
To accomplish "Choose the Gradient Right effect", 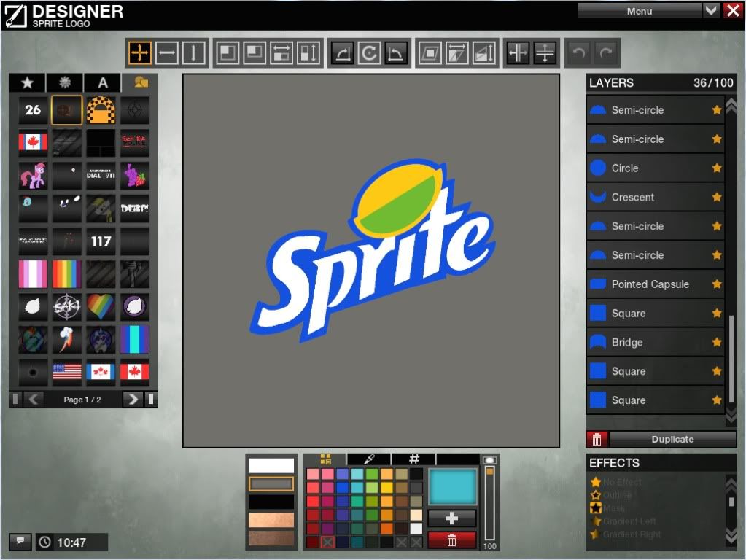I will (x=625, y=534).
